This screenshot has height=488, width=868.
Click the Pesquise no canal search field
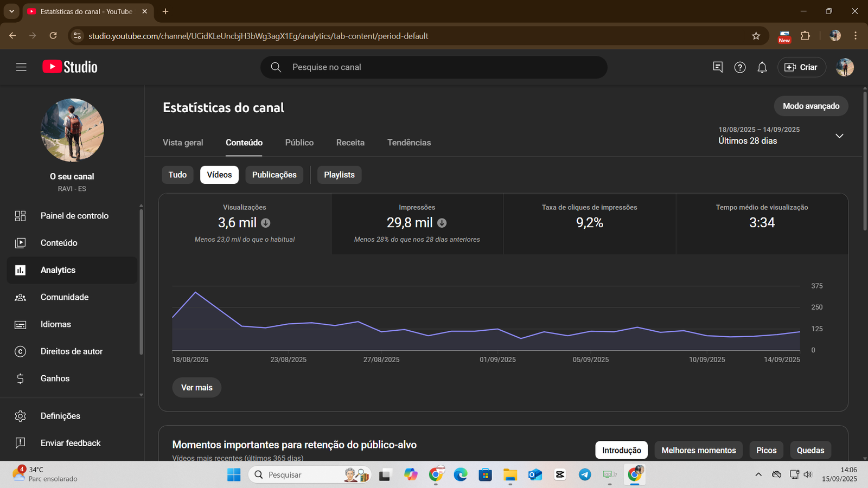[x=434, y=67]
